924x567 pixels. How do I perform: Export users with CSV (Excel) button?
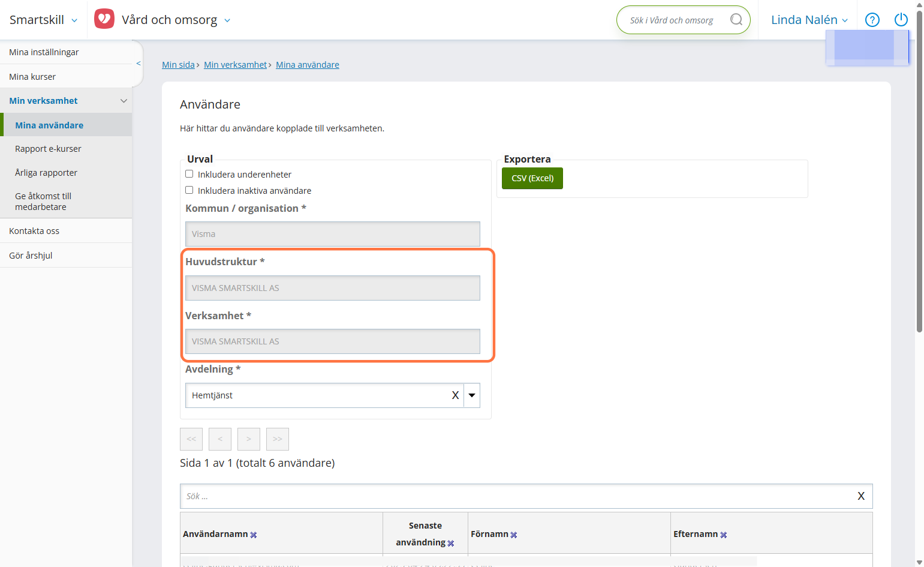click(532, 178)
